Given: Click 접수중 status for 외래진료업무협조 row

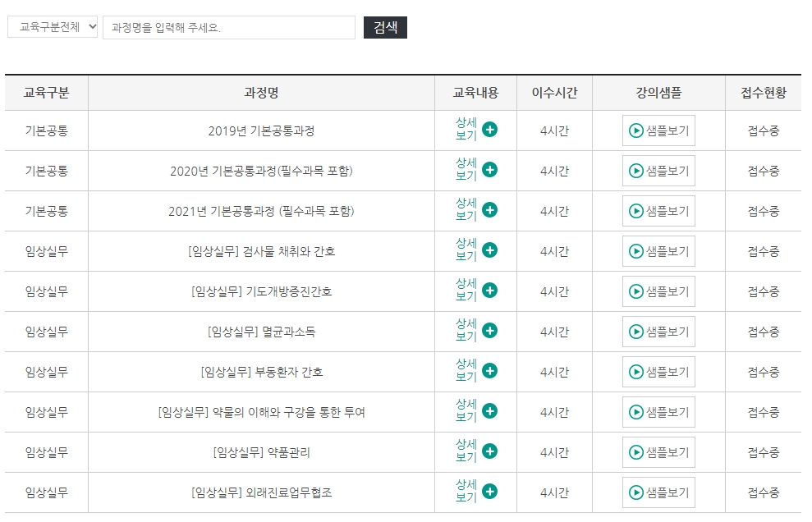Looking at the screenshot, I should click(x=764, y=492).
